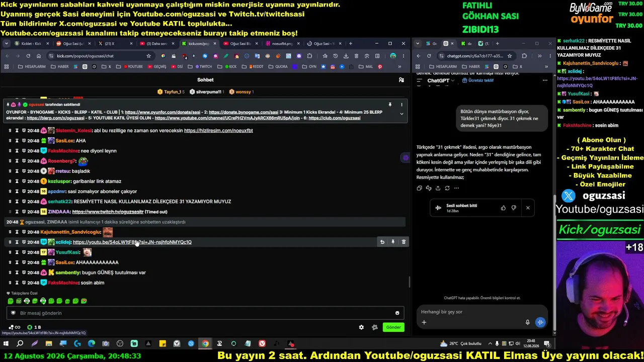Unpin the pinned message with its pin icon
The width and height of the screenshot is (644, 362).
(x=390, y=105)
